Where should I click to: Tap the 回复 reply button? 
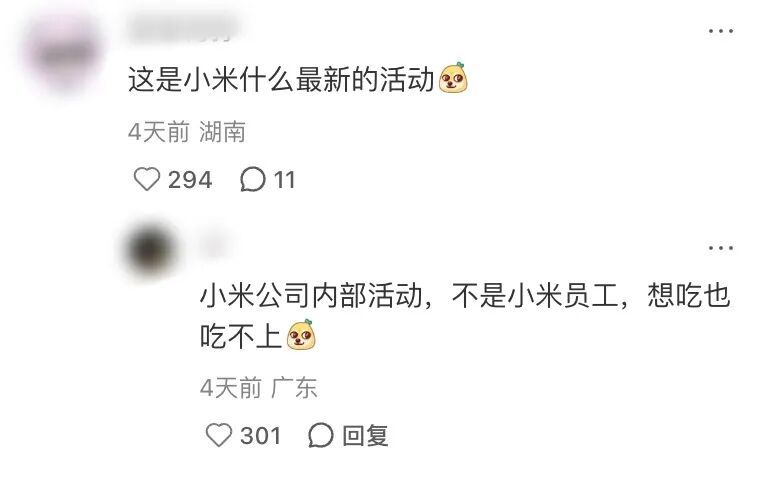coord(365,435)
